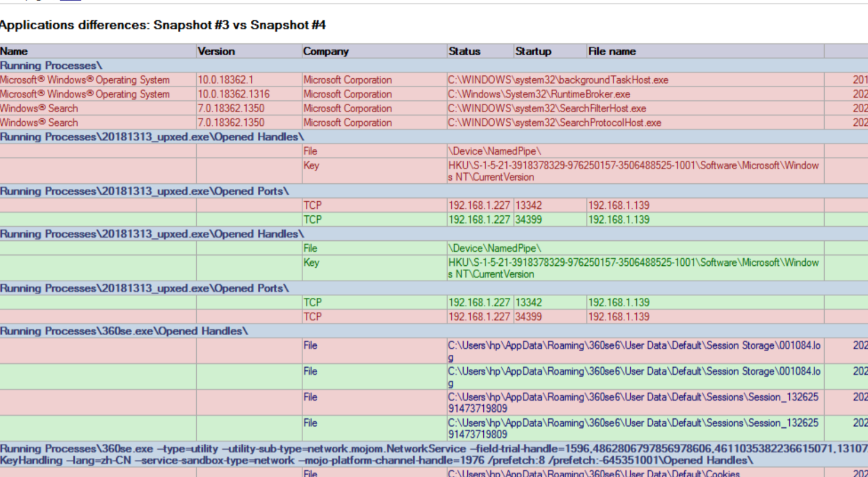
Task: Click the long 360se.exe NetworkService section header
Action: tap(434, 454)
